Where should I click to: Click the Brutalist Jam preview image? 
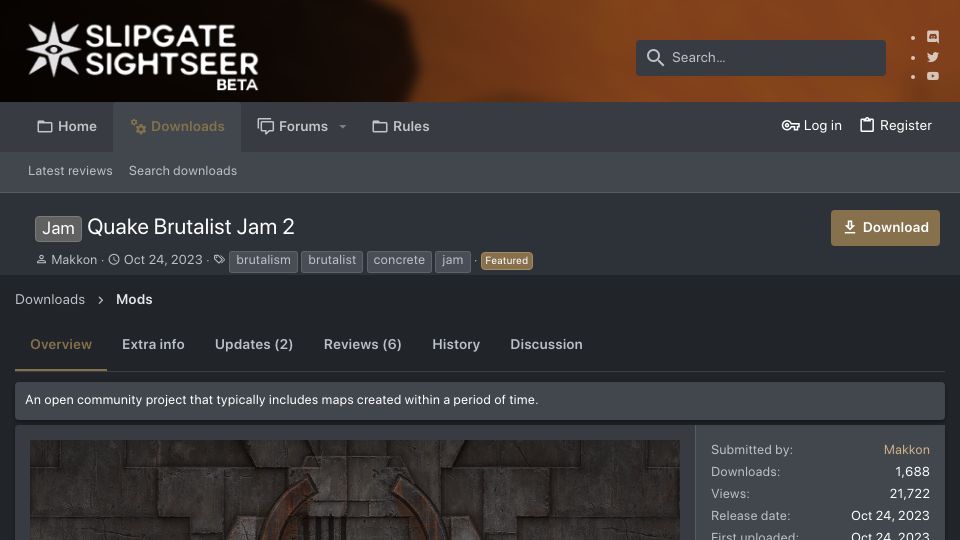[x=354, y=490]
